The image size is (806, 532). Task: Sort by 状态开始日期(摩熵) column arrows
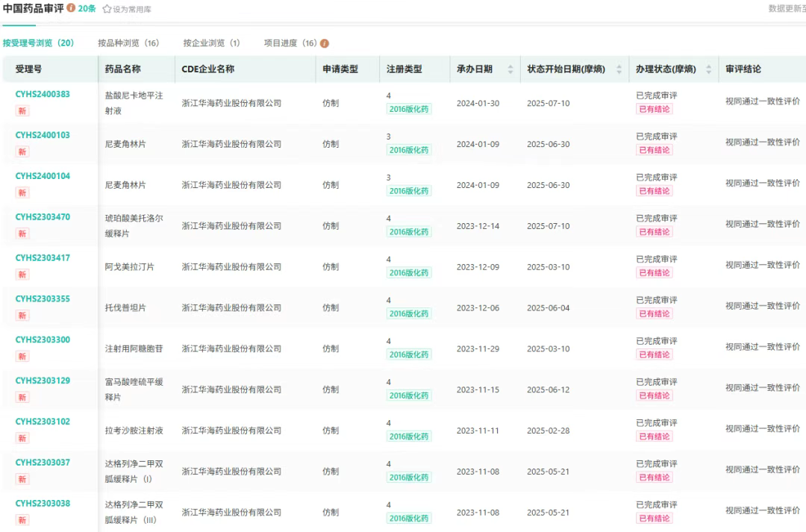pos(619,69)
